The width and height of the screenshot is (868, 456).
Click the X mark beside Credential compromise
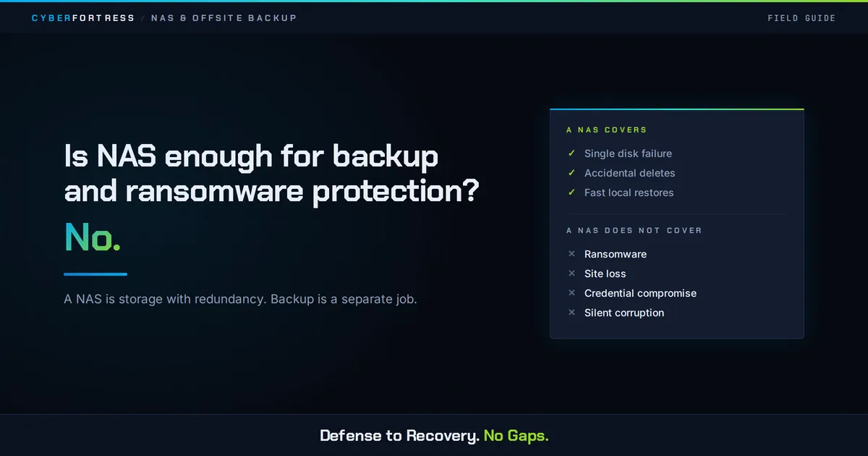click(x=571, y=293)
